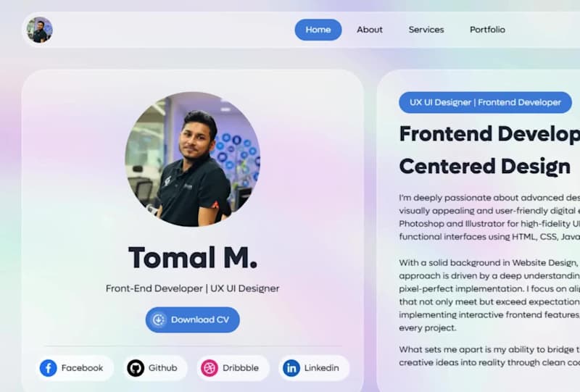Open the Linkedin link text
This screenshot has width=580, height=392.
click(321, 368)
